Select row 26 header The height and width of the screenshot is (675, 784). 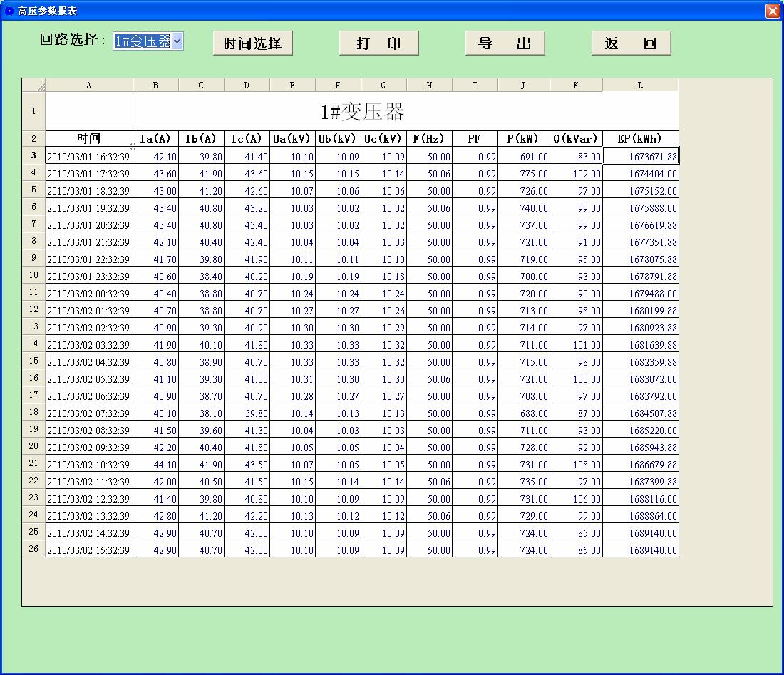click(33, 550)
